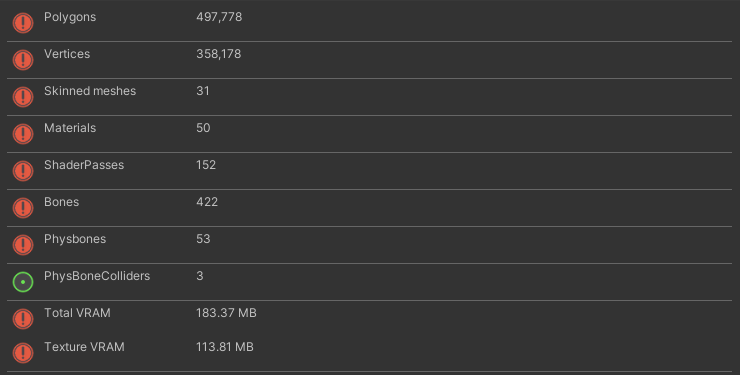
Task: Click the Skinned meshes label
Action: (90, 91)
